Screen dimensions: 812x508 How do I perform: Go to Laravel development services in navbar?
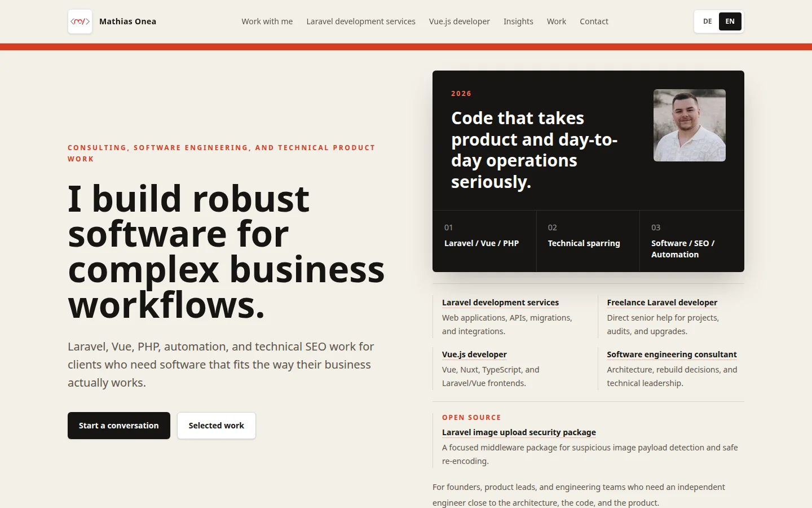click(x=361, y=21)
